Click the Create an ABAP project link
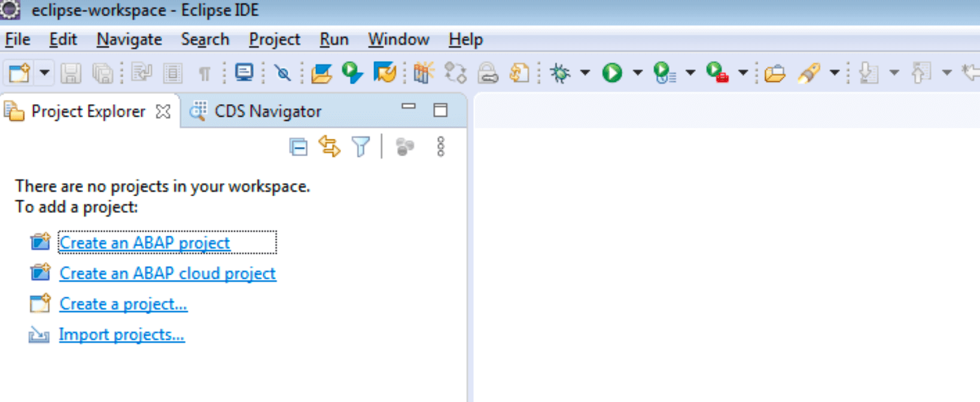 coord(145,243)
